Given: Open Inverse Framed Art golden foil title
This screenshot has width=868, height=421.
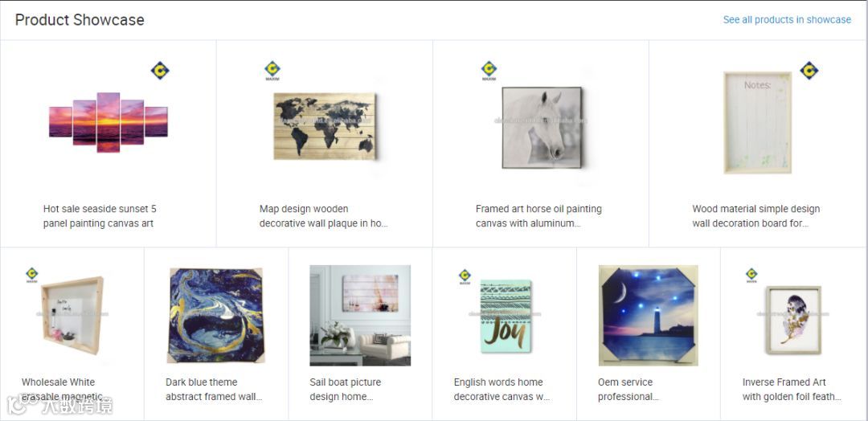Looking at the screenshot, I should coord(792,390).
